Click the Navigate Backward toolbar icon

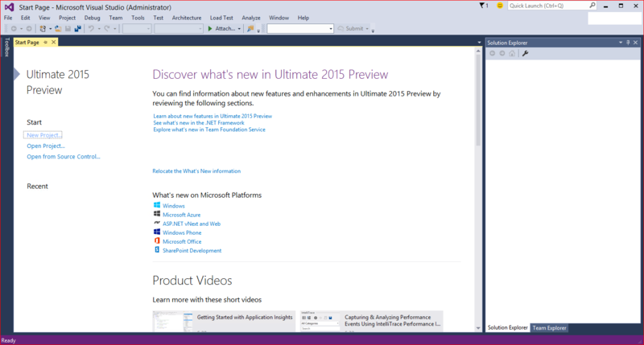[14, 29]
